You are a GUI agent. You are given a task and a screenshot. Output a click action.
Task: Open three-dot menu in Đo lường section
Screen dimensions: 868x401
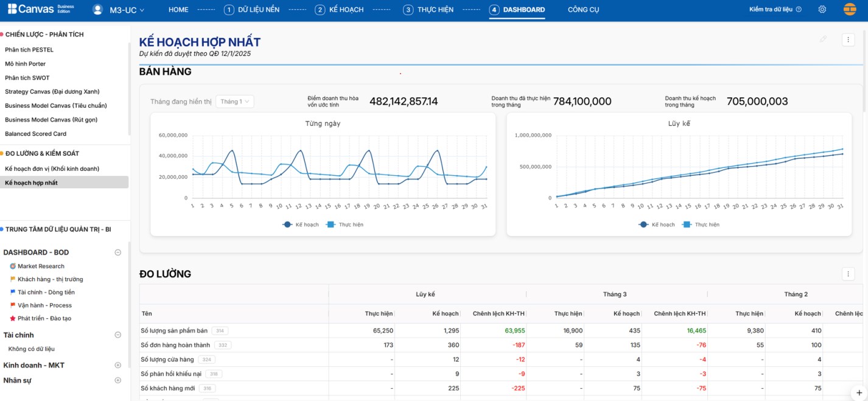click(x=848, y=274)
